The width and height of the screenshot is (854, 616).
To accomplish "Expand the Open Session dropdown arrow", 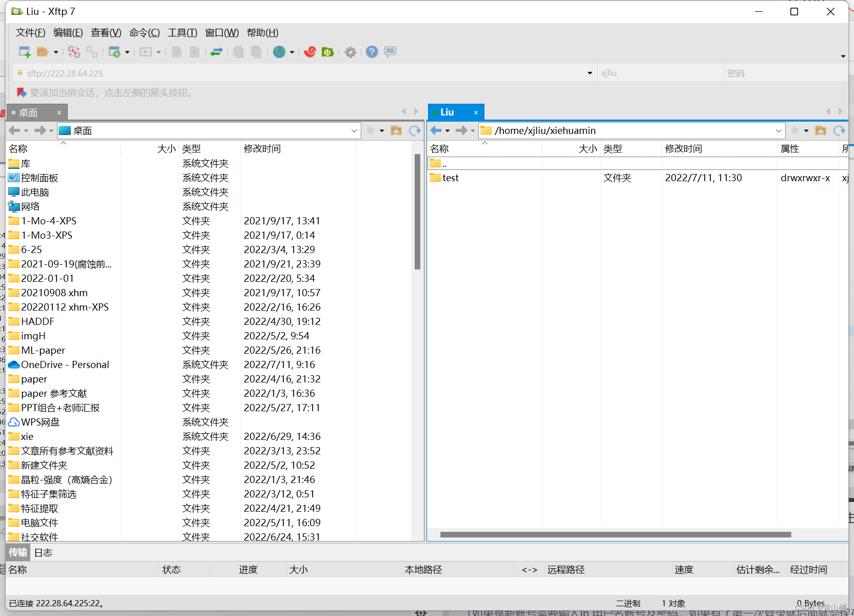I will (x=55, y=52).
